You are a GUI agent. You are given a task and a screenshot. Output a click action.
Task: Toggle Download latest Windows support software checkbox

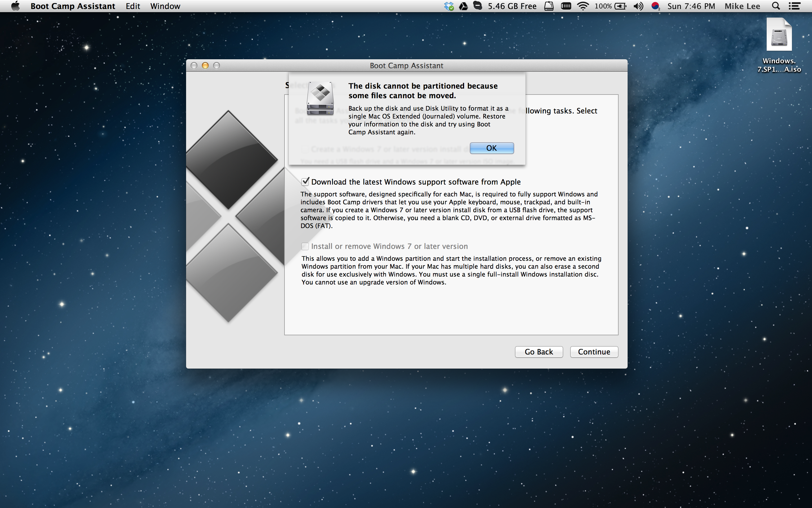305,182
